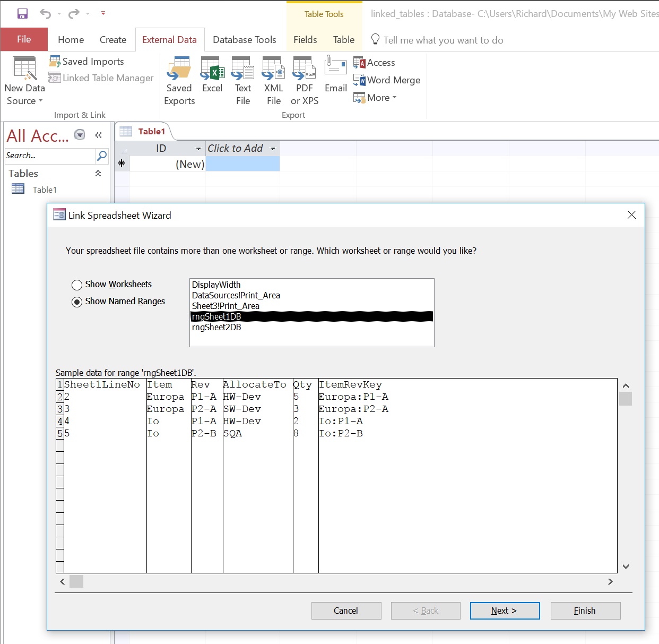Choose rngSheet1DB in the range list
The height and width of the screenshot is (644, 659).
tap(312, 317)
